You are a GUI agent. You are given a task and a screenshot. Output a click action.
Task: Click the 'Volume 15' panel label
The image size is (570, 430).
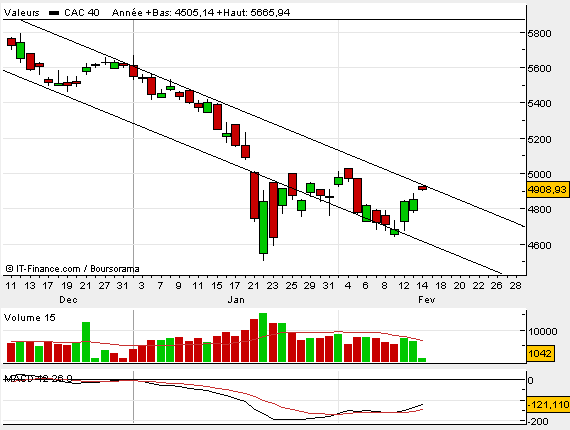tap(29, 318)
